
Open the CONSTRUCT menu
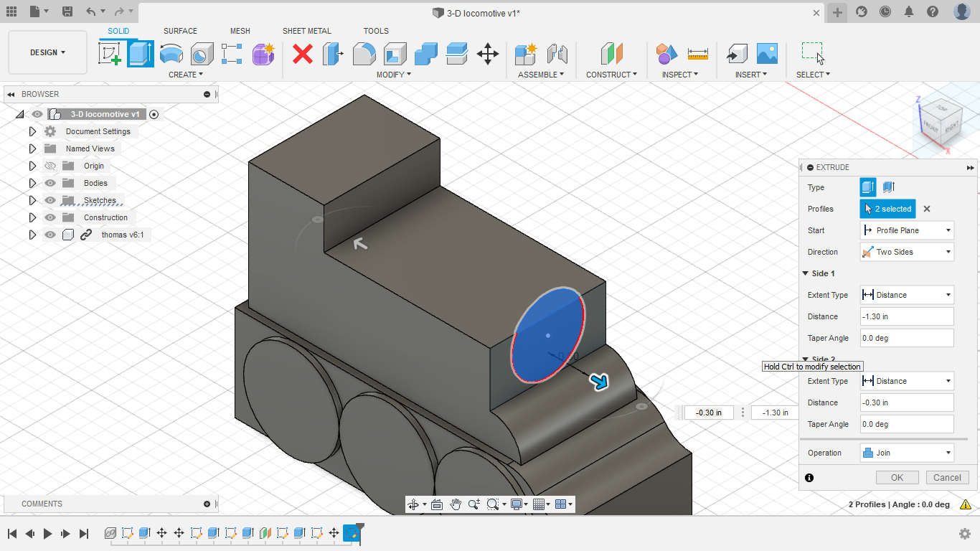click(x=611, y=75)
